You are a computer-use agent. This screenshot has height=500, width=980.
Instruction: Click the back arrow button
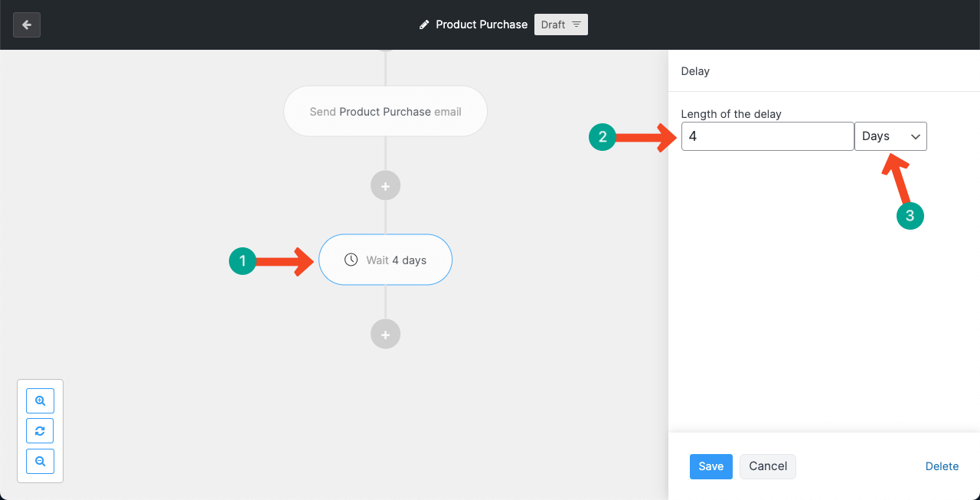[27, 25]
